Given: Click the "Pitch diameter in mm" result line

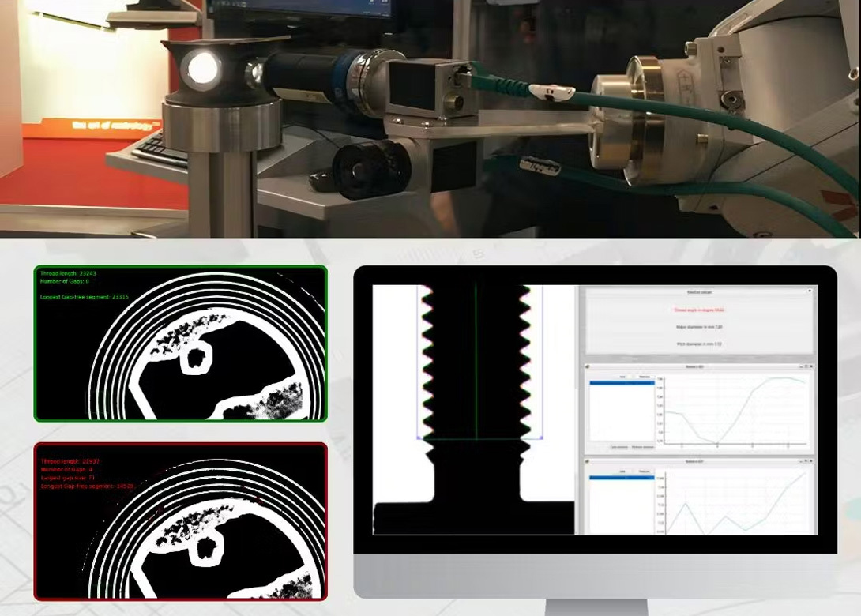Looking at the screenshot, I should pyautogui.click(x=700, y=344).
